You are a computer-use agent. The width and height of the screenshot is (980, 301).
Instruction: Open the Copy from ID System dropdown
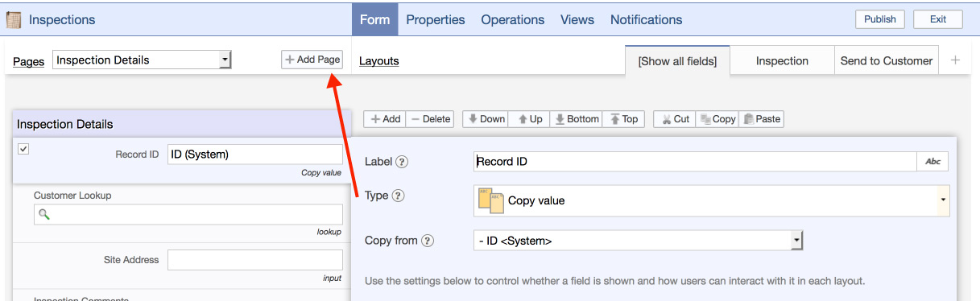pyautogui.click(x=639, y=241)
